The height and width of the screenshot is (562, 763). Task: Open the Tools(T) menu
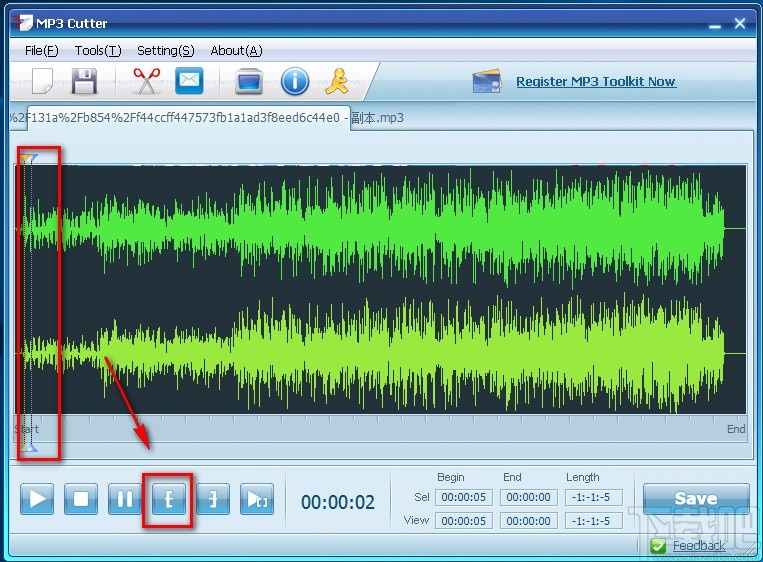point(98,51)
